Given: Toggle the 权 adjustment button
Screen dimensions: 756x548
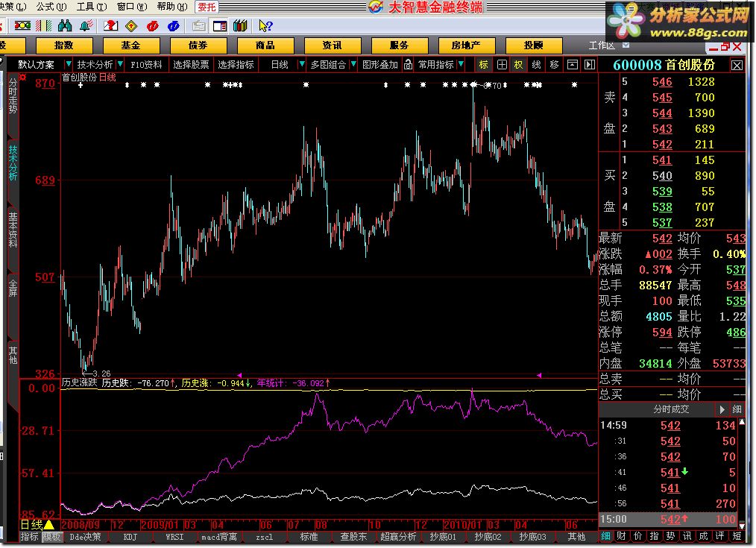Looking at the screenshot, I should [518, 65].
